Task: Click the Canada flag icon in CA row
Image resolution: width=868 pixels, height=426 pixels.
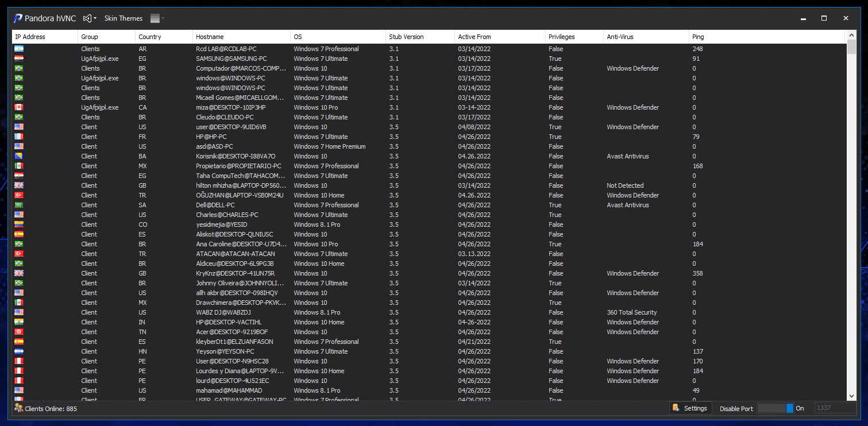Action: [18, 107]
